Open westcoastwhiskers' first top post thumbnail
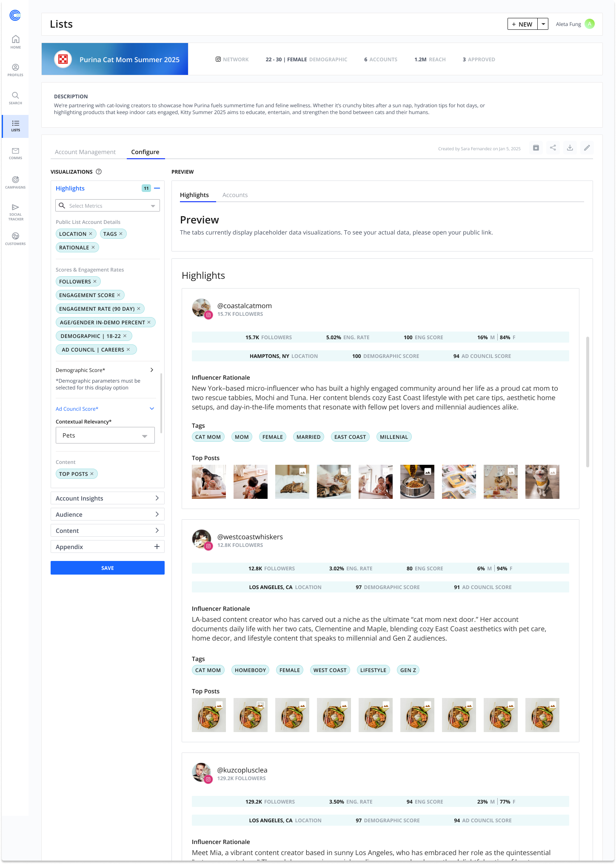Viewport: 616px width, 864px height. (209, 715)
